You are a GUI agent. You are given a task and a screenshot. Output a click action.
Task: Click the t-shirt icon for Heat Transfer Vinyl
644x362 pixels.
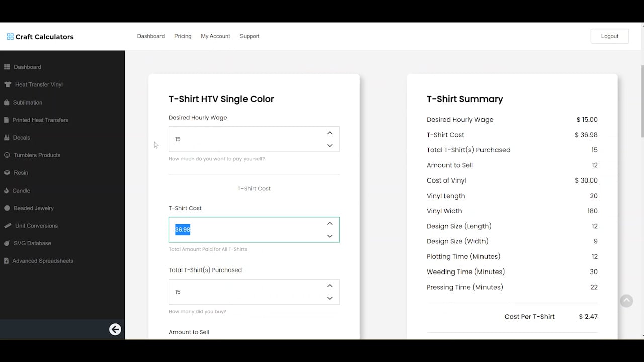click(x=8, y=84)
